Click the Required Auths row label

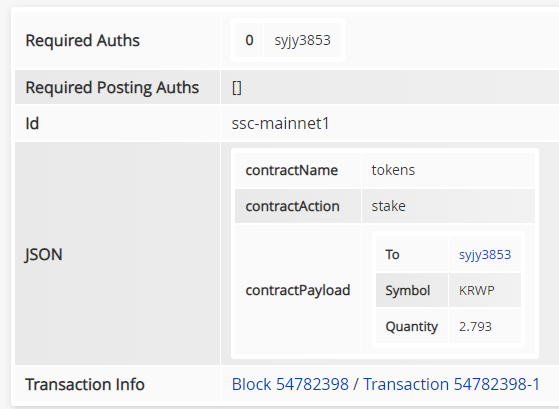pyautogui.click(x=82, y=40)
